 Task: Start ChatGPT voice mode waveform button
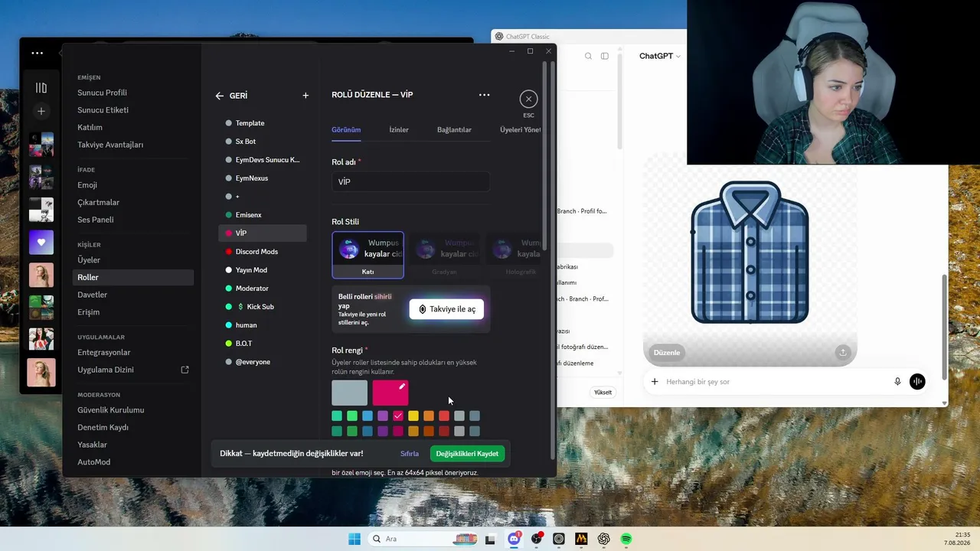917,381
